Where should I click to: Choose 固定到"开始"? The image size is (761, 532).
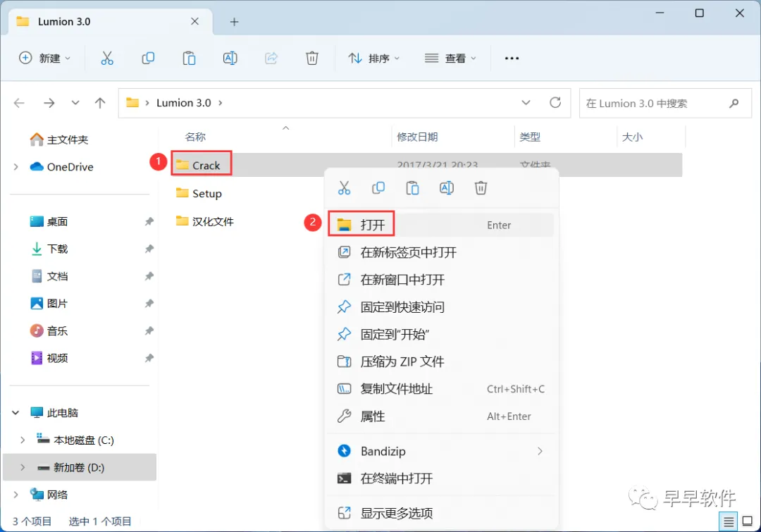tap(440, 335)
